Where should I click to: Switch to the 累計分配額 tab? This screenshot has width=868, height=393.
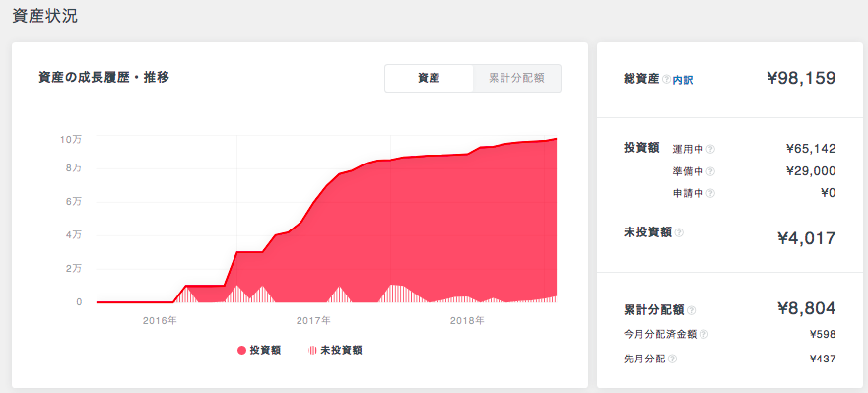tap(517, 78)
